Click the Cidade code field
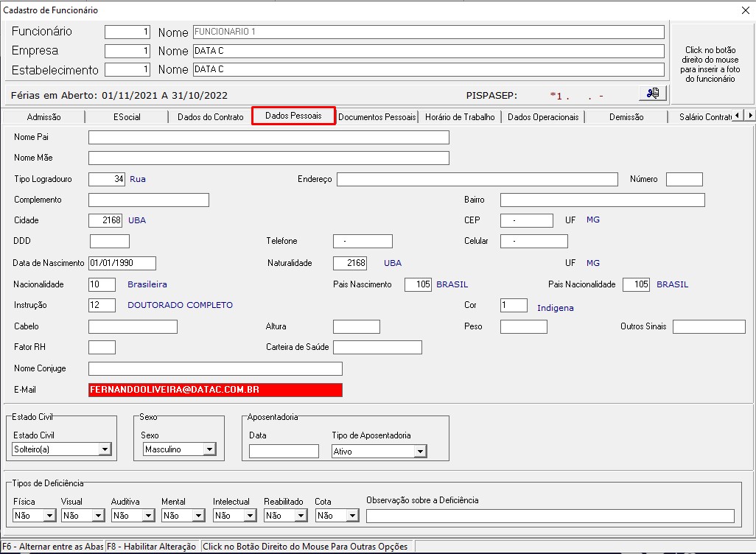Screen dimensions: 756x554 point(105,220)
